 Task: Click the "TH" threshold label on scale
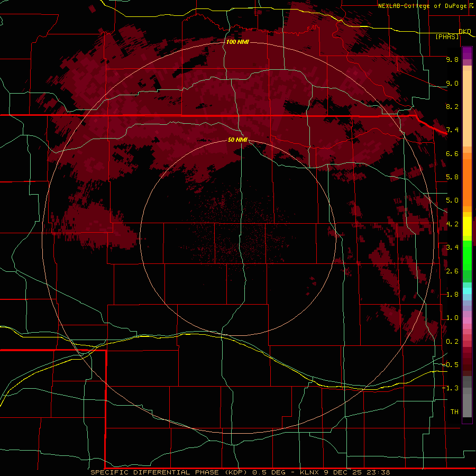[x=454, y=412]
